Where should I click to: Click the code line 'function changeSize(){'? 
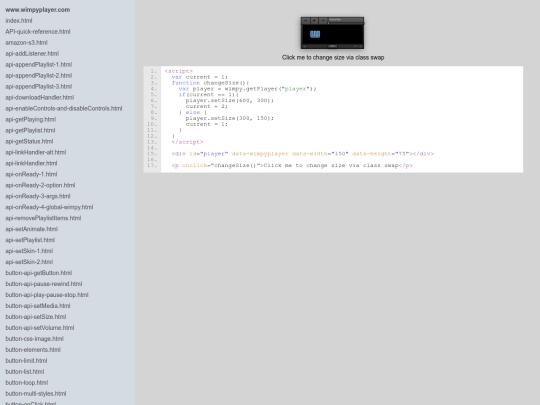pos(210,83)
